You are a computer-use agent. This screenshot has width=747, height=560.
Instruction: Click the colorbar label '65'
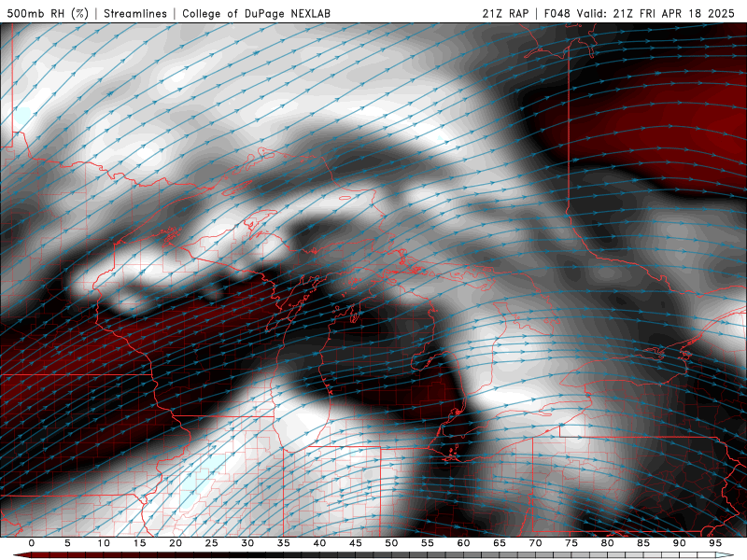pyautogui.click(x=500, y=543)
